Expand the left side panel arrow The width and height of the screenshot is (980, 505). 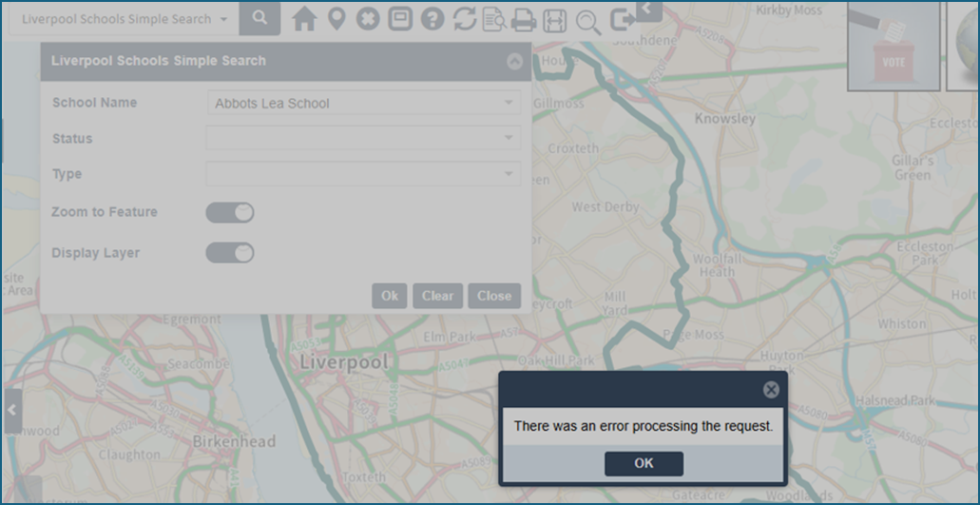coord(12,411)
